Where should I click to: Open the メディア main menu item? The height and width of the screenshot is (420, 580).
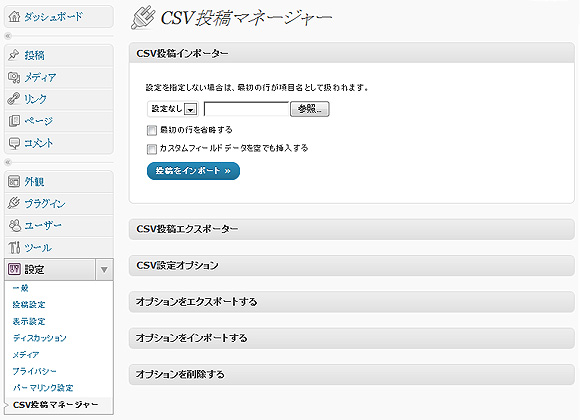(40, 77)
